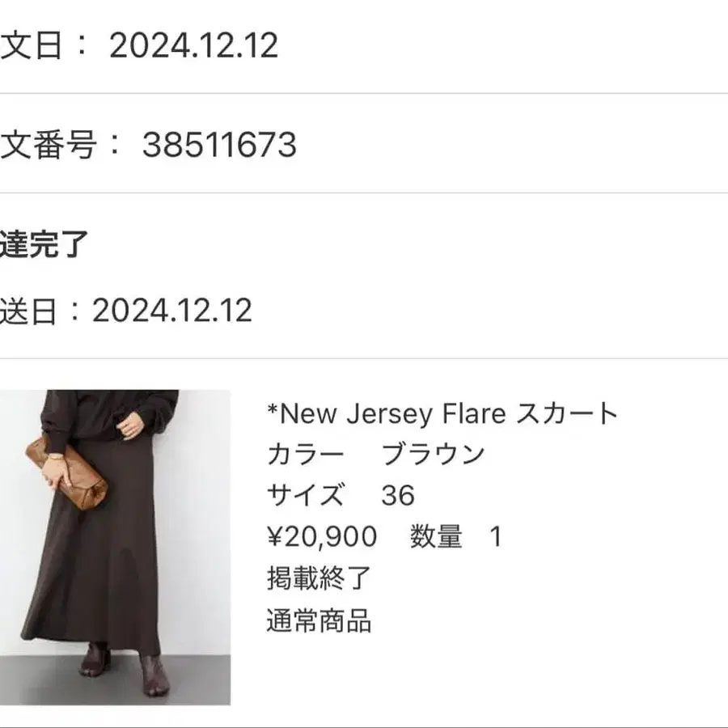
Task: Click the shipping date 2024.12.12 text
Action: [x=171, y=310]
